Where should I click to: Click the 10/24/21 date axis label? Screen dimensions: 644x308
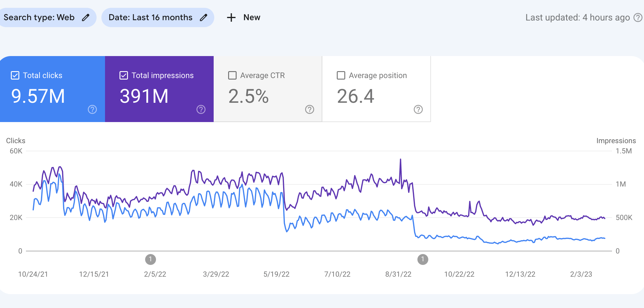pyautogui.click(x=33, y=274)
